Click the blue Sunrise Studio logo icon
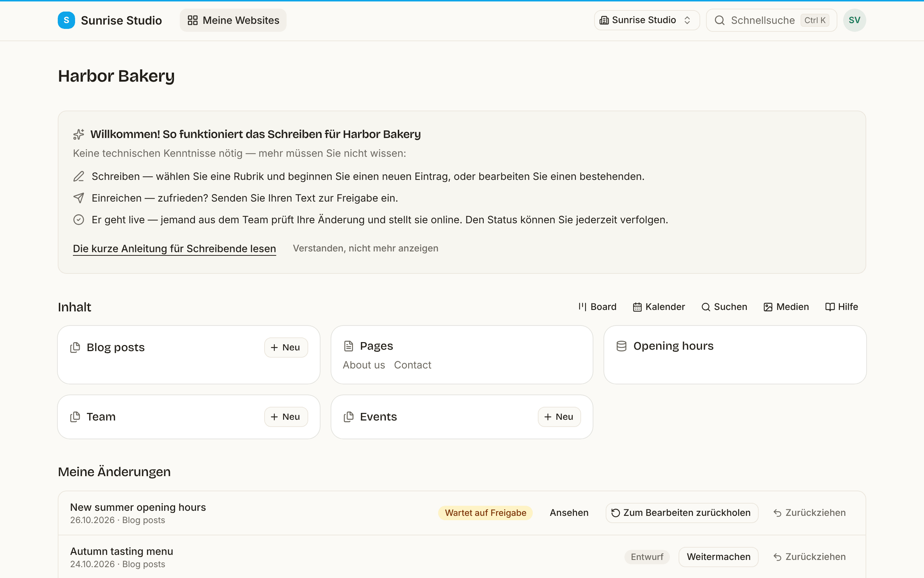The height and width of the screenshot is (578, 924). tap(66, 20)
